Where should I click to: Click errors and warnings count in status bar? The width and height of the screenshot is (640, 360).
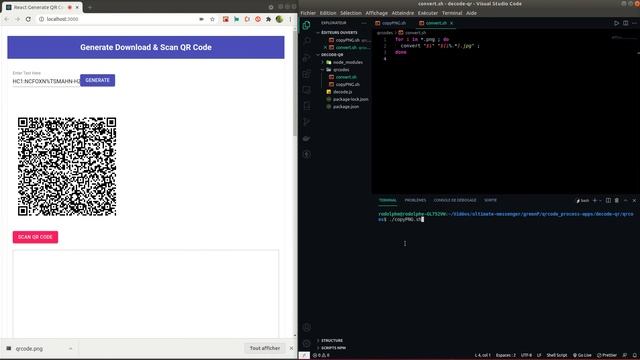pyautogui.click(x=321, y=355)
